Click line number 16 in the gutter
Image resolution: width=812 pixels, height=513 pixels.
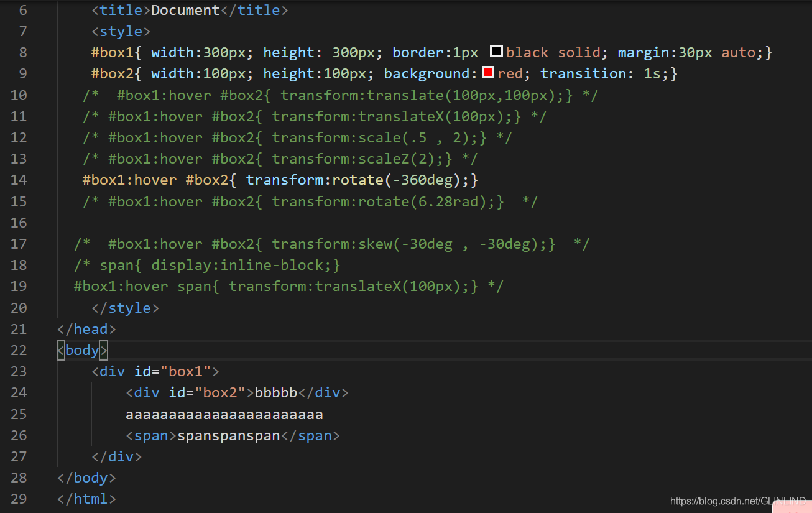pyautogui.click(x=19, y=222)
